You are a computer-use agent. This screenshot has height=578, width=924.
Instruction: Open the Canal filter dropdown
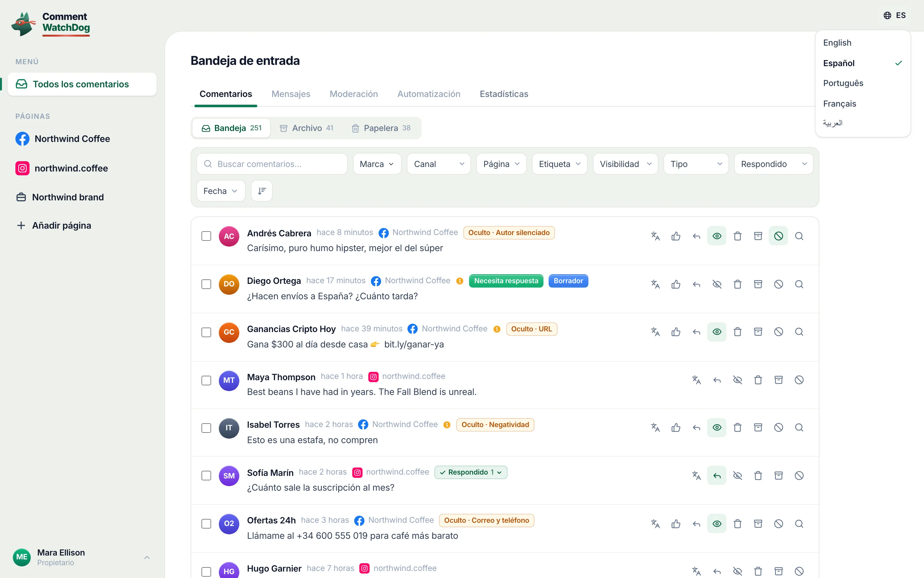439,164
